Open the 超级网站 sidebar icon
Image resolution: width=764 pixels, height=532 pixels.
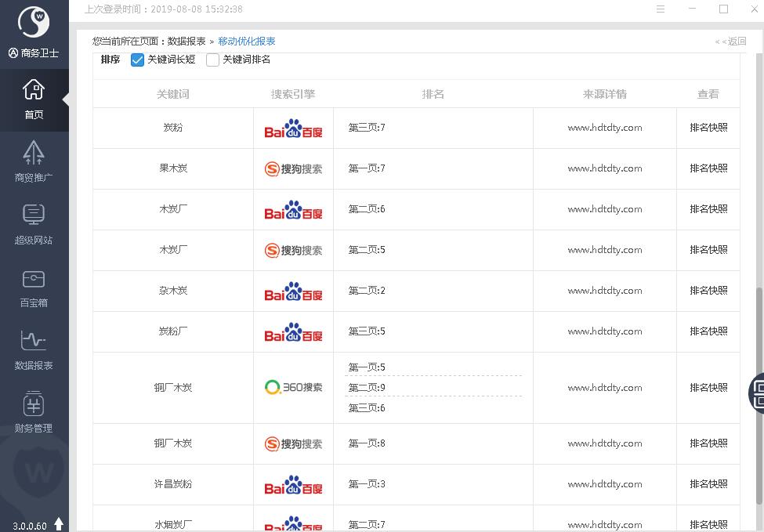coord(34,215)
